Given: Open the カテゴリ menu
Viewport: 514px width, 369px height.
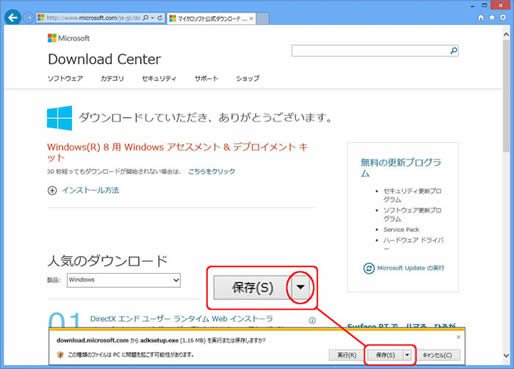Looking at the screenshot, I should pyautogui.click(x=112, y=79).
